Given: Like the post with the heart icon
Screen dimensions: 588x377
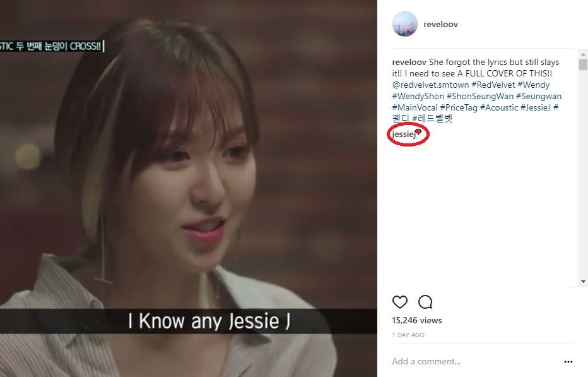Looking at the screenshot, I should point(400,301).
